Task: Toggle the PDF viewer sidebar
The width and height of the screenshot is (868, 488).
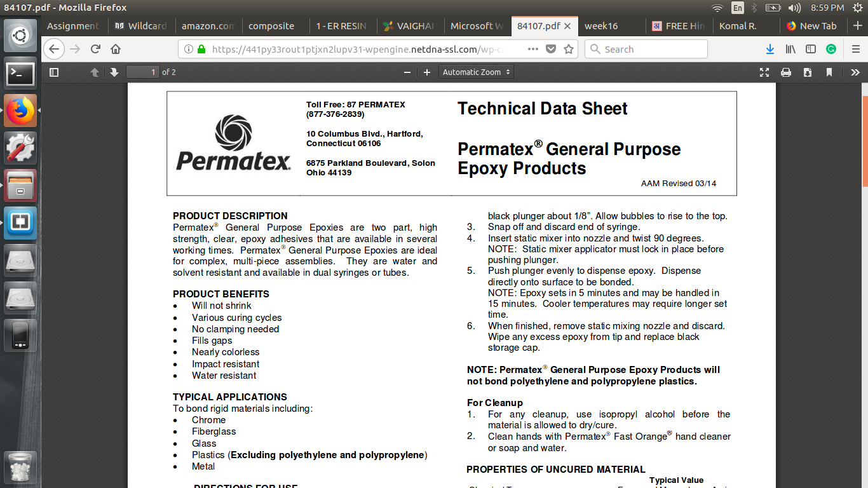Action: (x=54, y=72)
